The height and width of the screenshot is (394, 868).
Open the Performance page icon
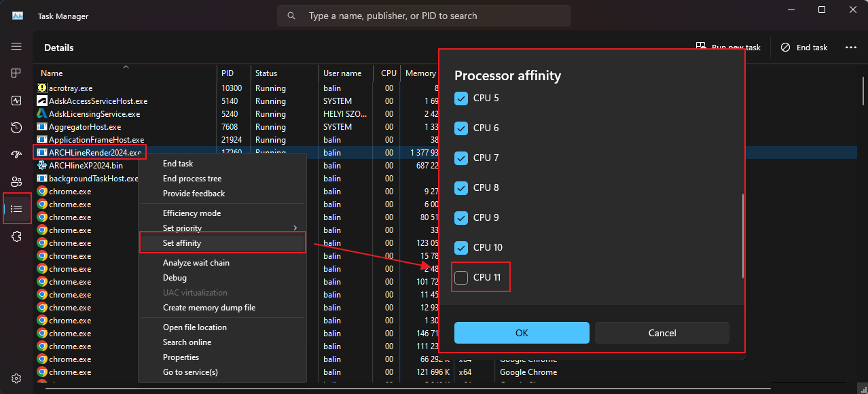click(x=16, y=101)
